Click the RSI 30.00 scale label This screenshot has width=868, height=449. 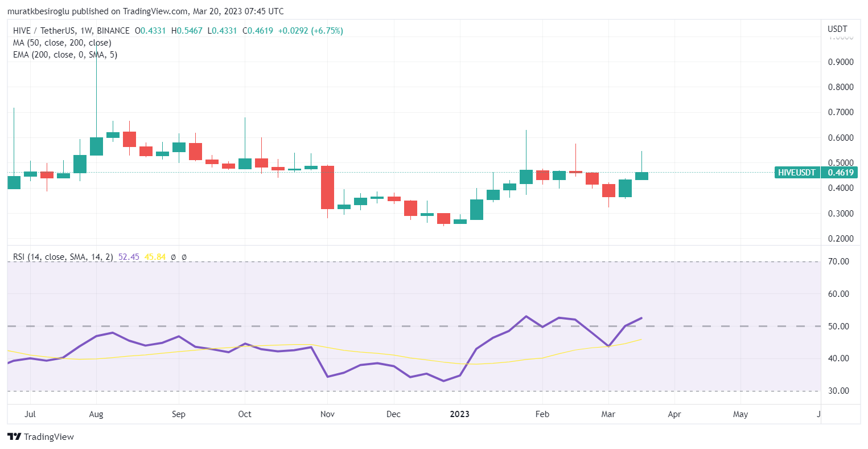(838, 391)
